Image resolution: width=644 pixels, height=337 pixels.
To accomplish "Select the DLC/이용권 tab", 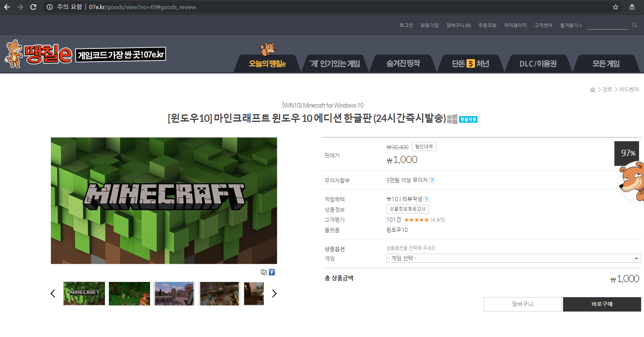I will (538, 64).
